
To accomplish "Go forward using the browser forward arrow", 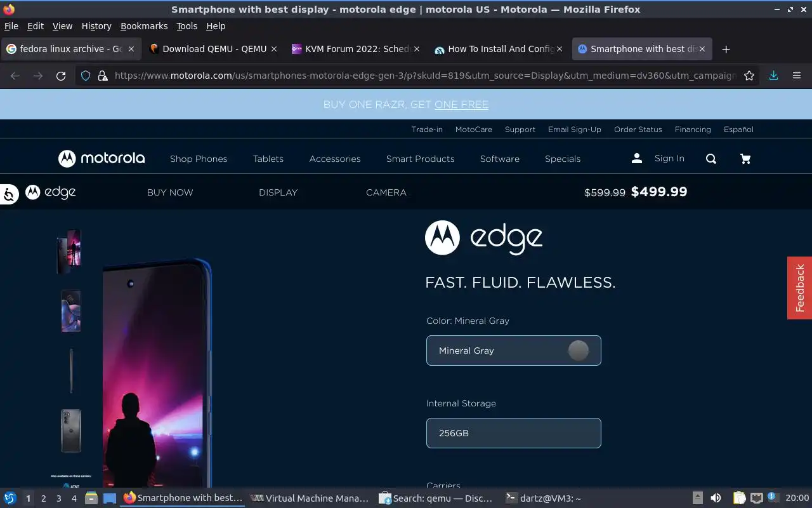I will [38, 76].
